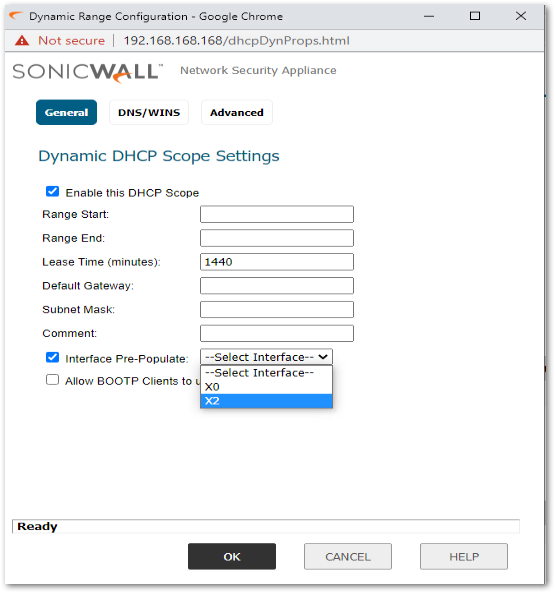The height and width of the screenshot is (593, 555).
Task: Click the SonicWall favicon in title bar
Action: click(x=16, y=16)
